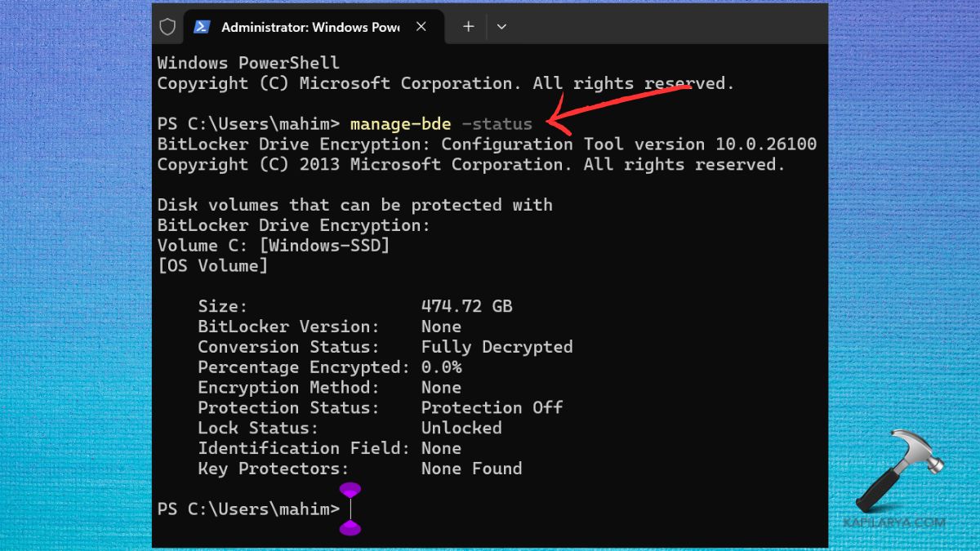Click the 'Unlocked' lock status value

(461, 428)
